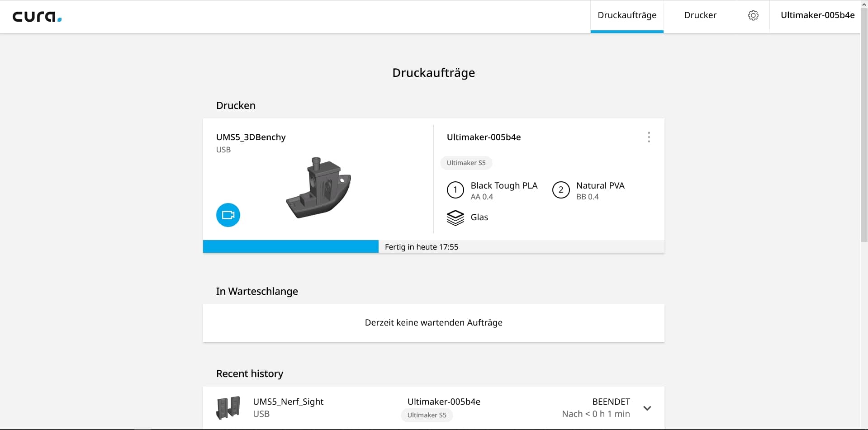Click the USB label under UMS5_3DBenchy

pos(223,150)
